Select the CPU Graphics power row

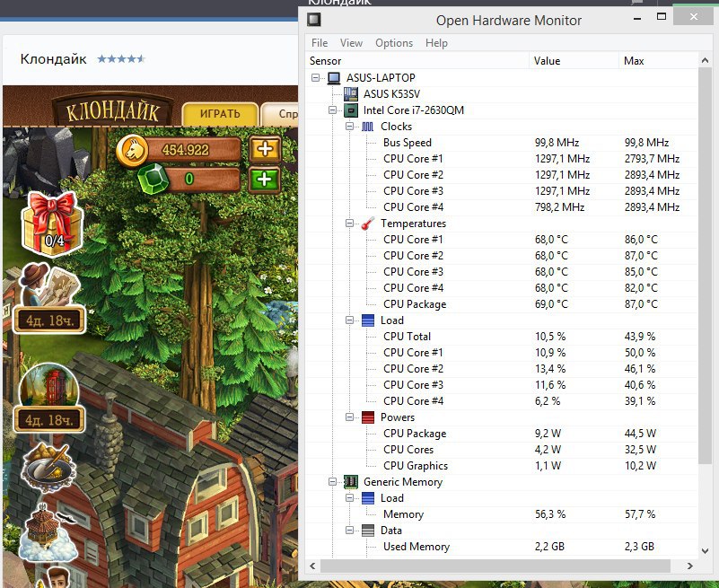pos(501,466)
